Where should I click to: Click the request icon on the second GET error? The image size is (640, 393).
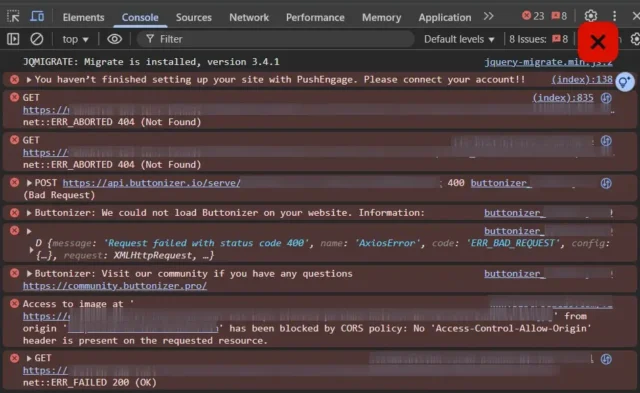coord(606,141)
